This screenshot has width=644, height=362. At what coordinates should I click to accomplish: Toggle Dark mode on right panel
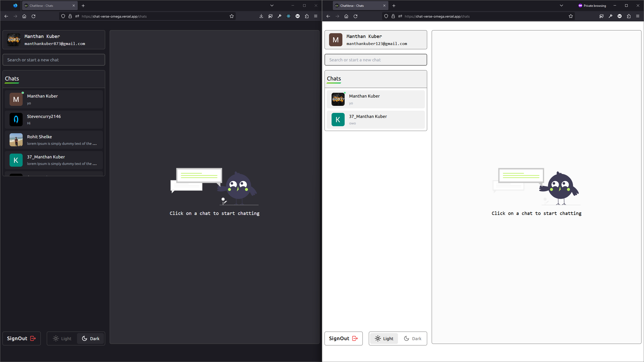412,339
